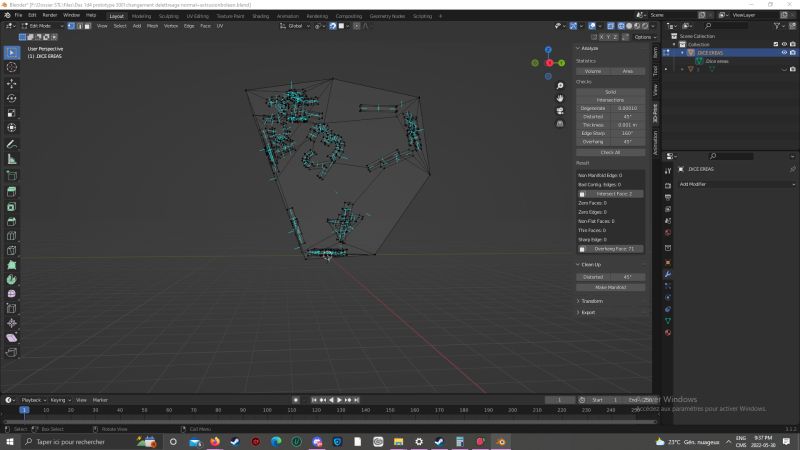
Task: Open Physics properties tab icon
Action: pyautogui.click(x=668, y=298)
